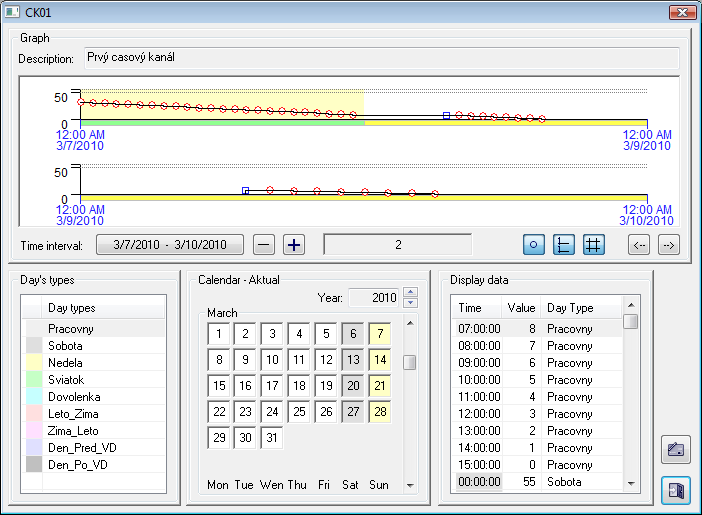Decrease the calendar year with down arrow

coord(410,302)
